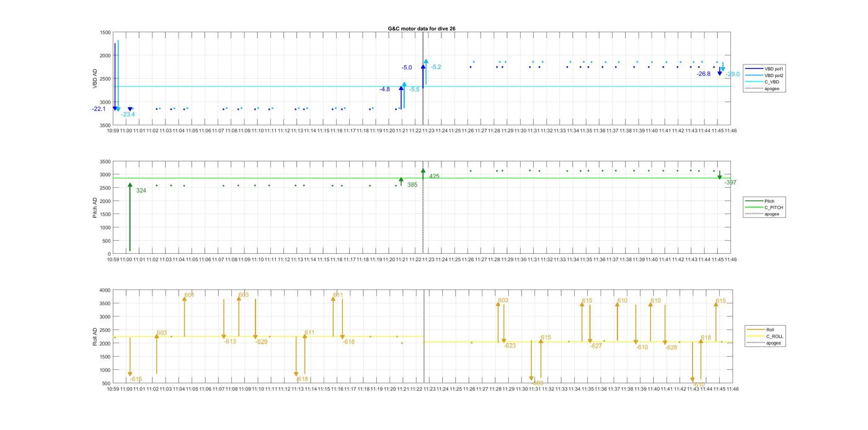Click the '1500' tick on the VBD axis
The image size is (868, 430).
(105, 32)
